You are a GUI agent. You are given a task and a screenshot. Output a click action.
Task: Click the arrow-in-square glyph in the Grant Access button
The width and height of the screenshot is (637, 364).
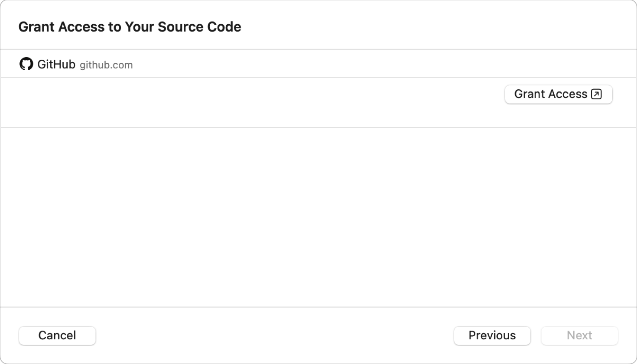(596, 94)
